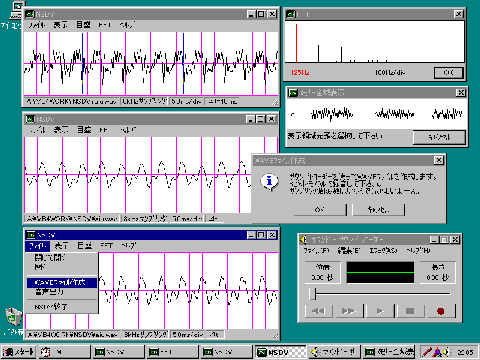Image resolution: width=480 pixels, height=360 pixels.
Task: Open the Start button on the taskbar
Action: tap(18, 352)
